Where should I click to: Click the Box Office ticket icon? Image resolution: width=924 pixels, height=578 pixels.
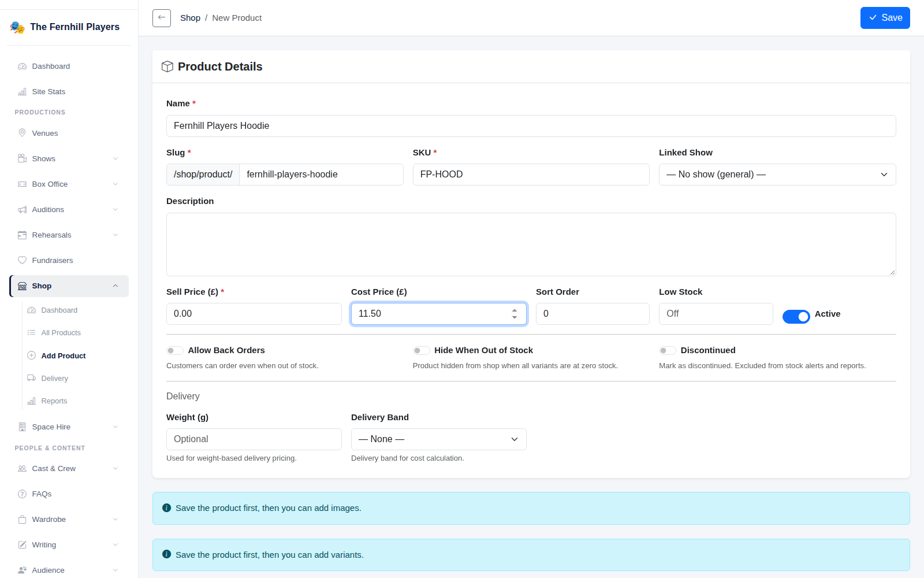[23, 184]
